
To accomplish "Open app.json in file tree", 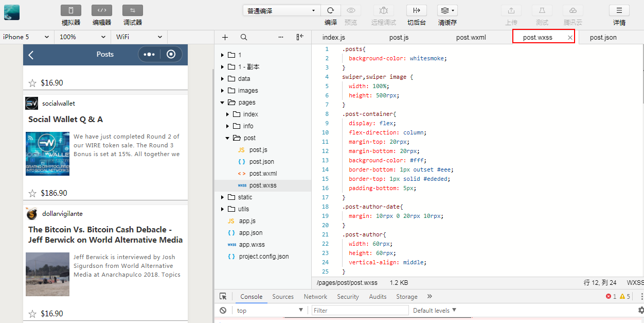I will coord(251,233).
